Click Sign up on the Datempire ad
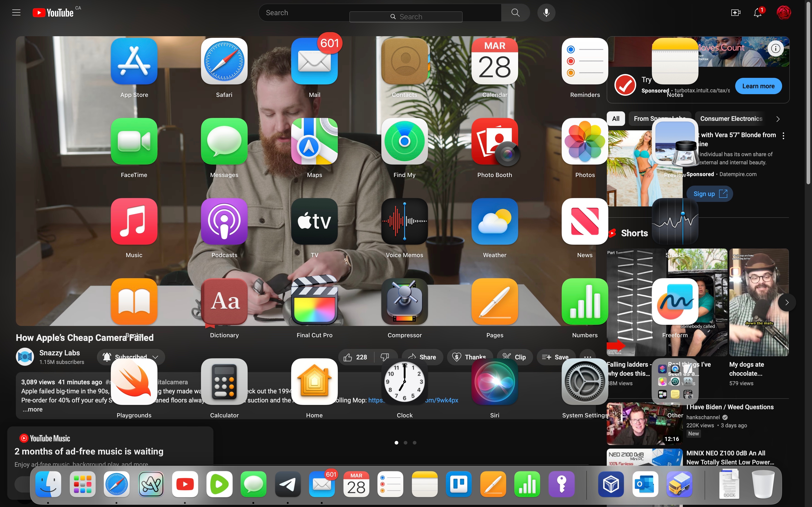The width and height of the screenshot is (812, 507). (x=709, y=194)
